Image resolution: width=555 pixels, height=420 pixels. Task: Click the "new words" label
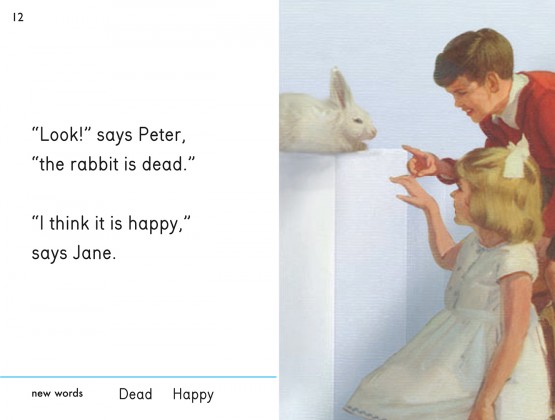(x=57, y=393)
